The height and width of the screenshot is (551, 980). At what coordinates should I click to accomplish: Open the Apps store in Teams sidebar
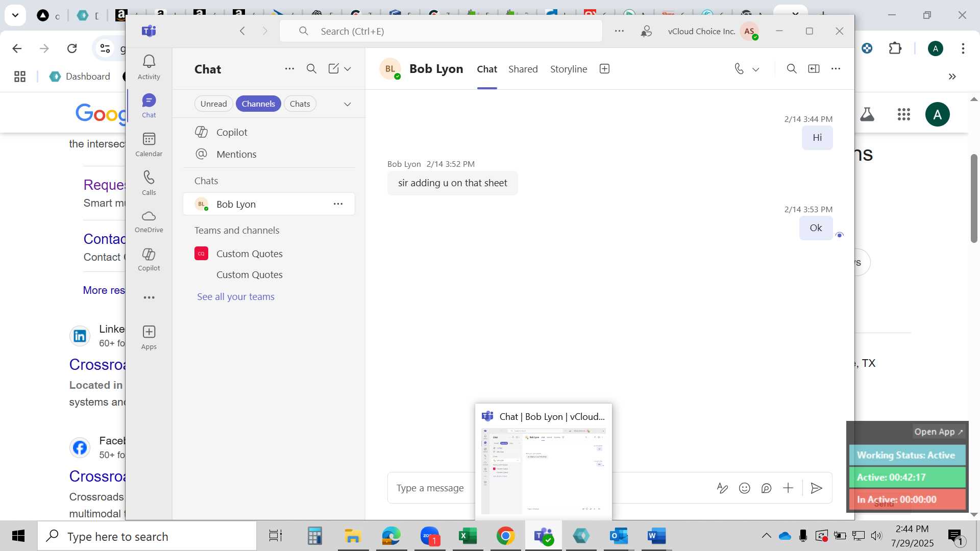[x=149, y=338]
